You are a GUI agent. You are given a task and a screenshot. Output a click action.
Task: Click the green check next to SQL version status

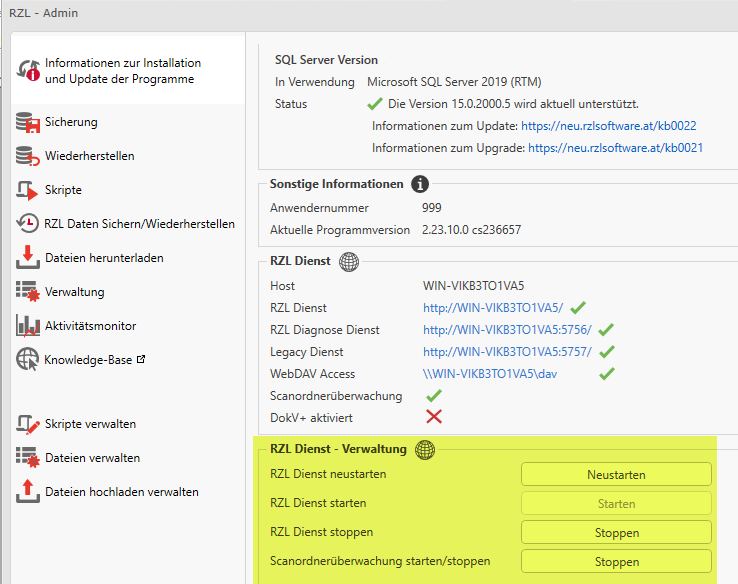[x=375, y=104]
